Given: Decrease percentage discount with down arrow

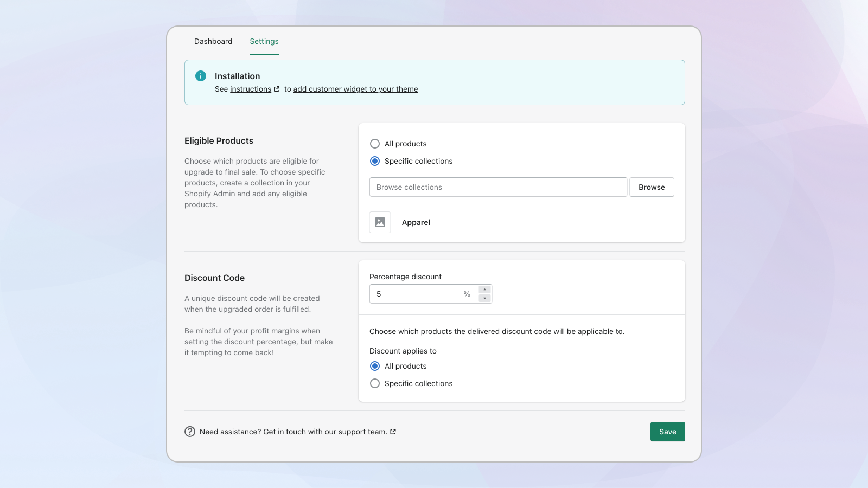Looking at the screenshot, I should 485,298.
